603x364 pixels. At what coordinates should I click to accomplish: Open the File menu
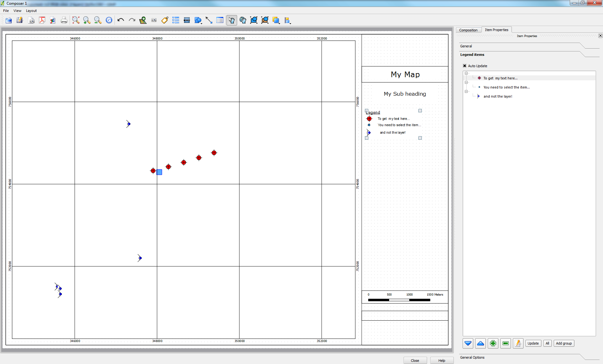(x=6, y=11)
